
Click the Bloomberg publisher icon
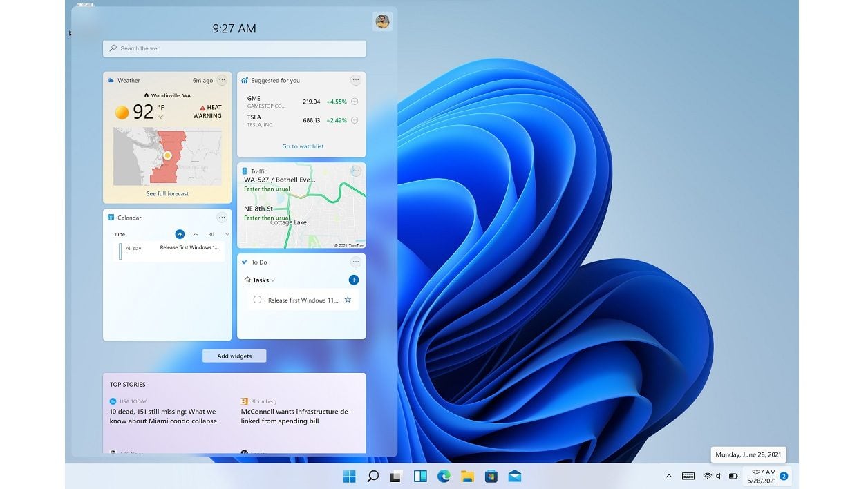243,401
